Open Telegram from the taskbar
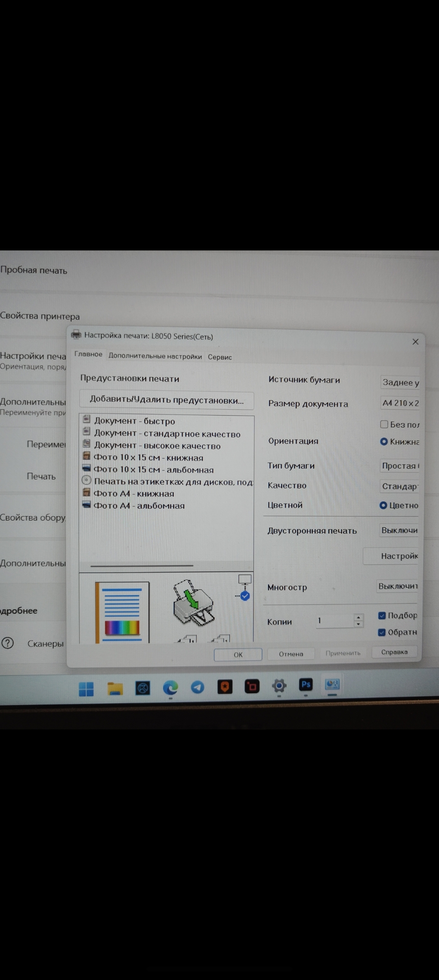This screenshot has width=439, height=980. [x=198, y=687]
